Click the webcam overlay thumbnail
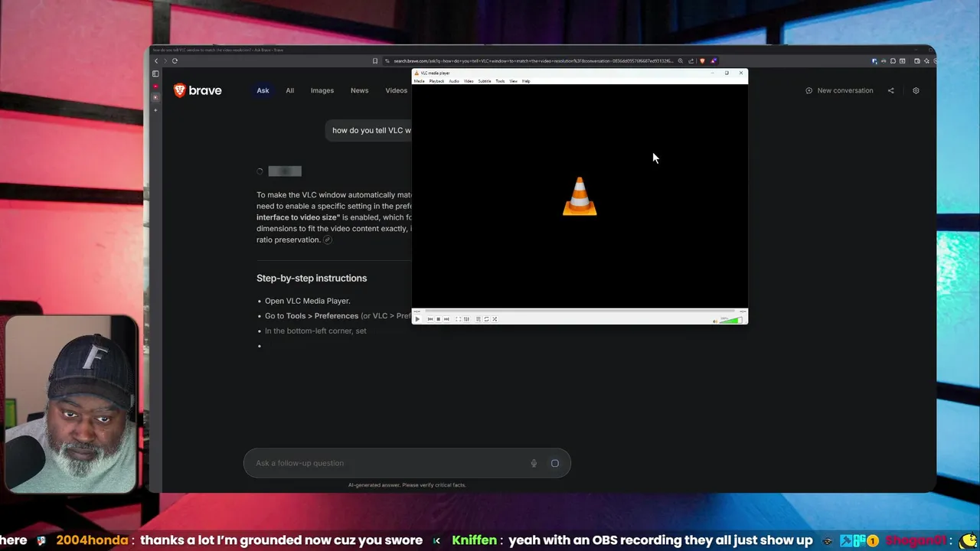The width and height of the screenshot is (980, 551). [71, 403]
